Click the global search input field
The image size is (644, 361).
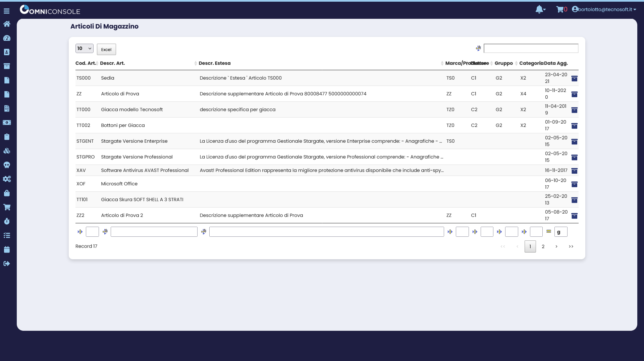click(531, 48)
